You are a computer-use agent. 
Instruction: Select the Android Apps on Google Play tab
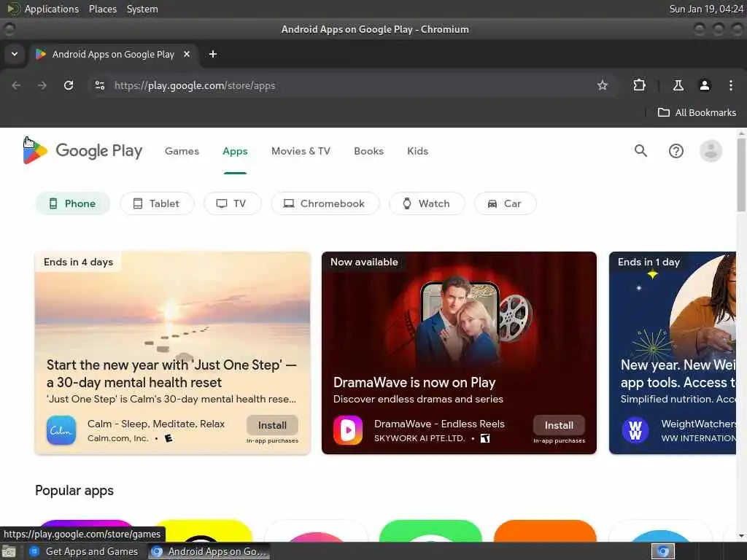(x=113, y=54)
